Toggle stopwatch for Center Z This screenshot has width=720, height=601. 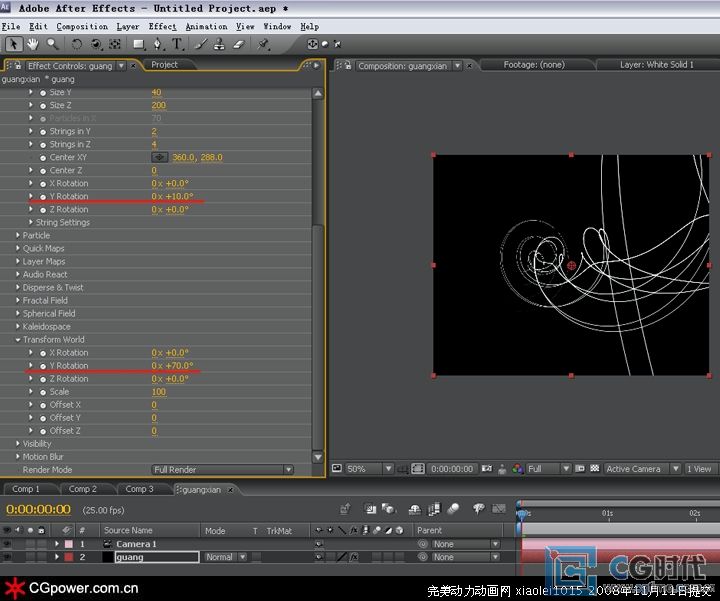click(43, 171)
